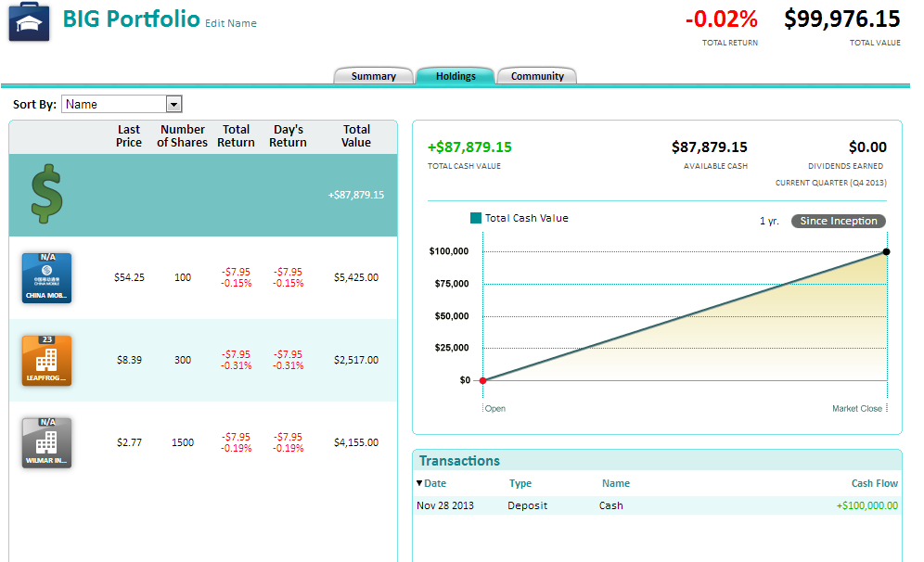Sort transactions by the Date column arrow
Viewport: 924px width, 562px height.
pyautogui.click(x=419, y=483)
